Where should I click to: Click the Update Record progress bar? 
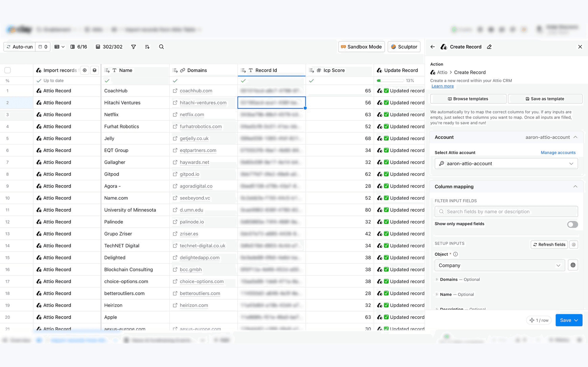pos(390,81)
